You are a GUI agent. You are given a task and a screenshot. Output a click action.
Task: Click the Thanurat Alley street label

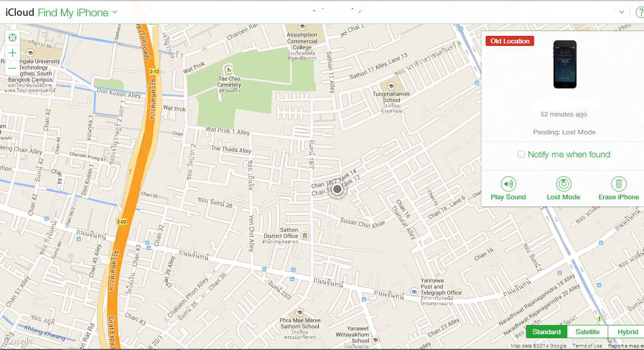pyautogui.click(x=404, y=221)
